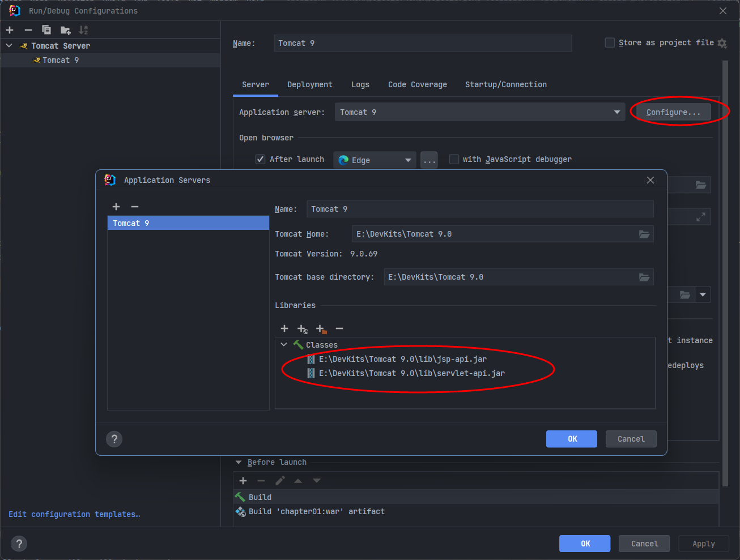Enable with JavaScript debugger checkbox
Image resolution: width=740 pixels, height=560 pixels.
454,159
